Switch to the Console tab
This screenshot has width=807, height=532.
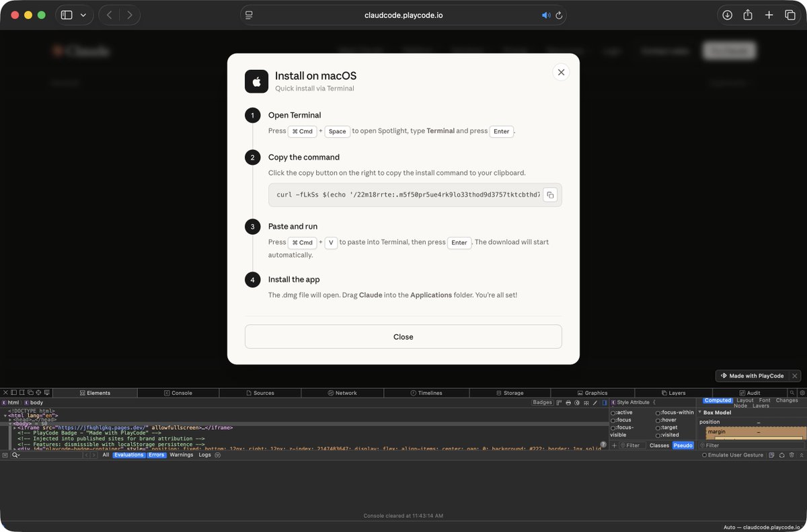(x=178, y=393)
